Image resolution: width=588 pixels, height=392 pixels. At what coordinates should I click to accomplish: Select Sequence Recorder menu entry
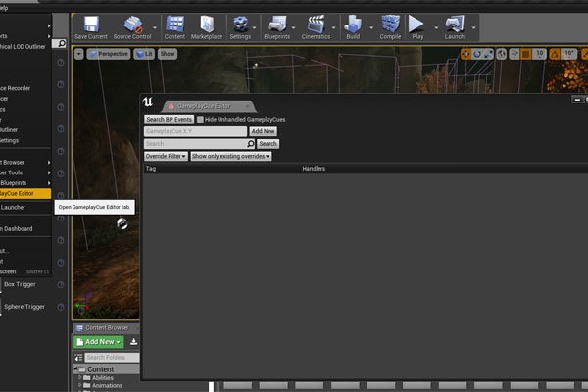pyautogui.click(x=25, y=88)
